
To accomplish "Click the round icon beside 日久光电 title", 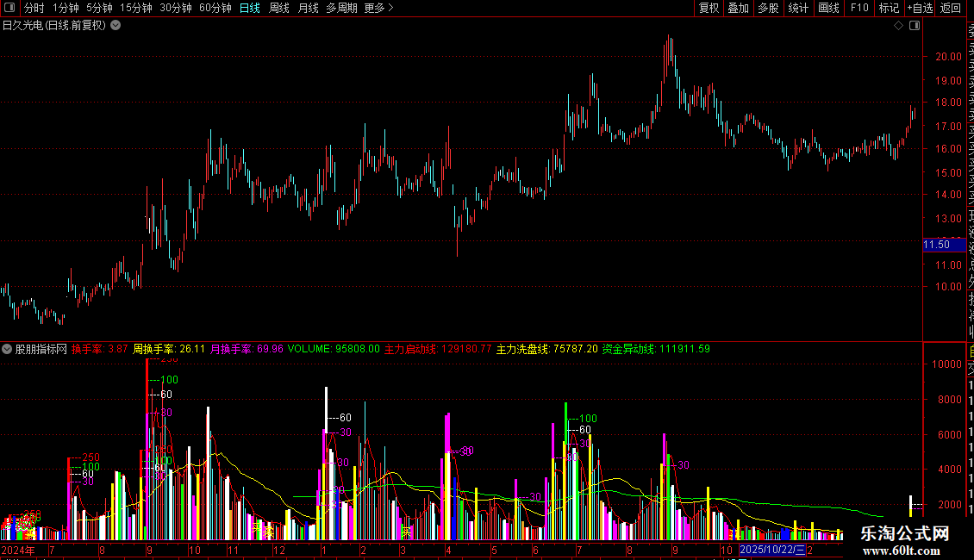I will 116,26.
